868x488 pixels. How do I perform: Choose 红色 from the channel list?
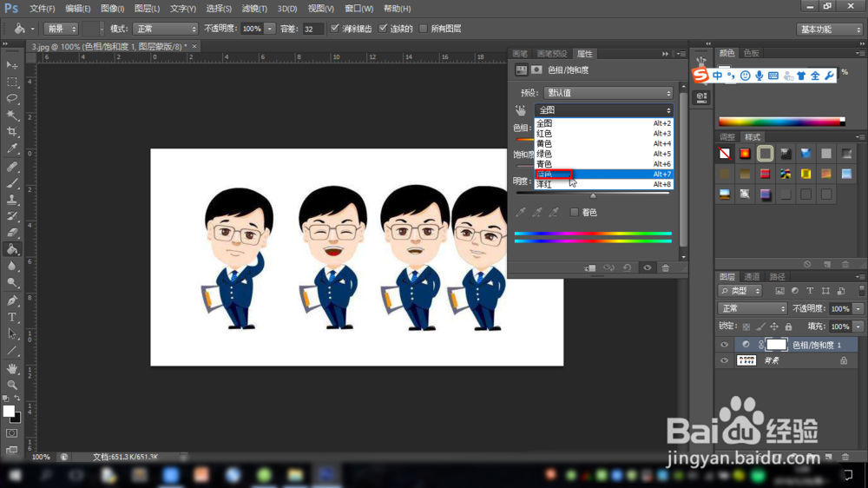603,134
